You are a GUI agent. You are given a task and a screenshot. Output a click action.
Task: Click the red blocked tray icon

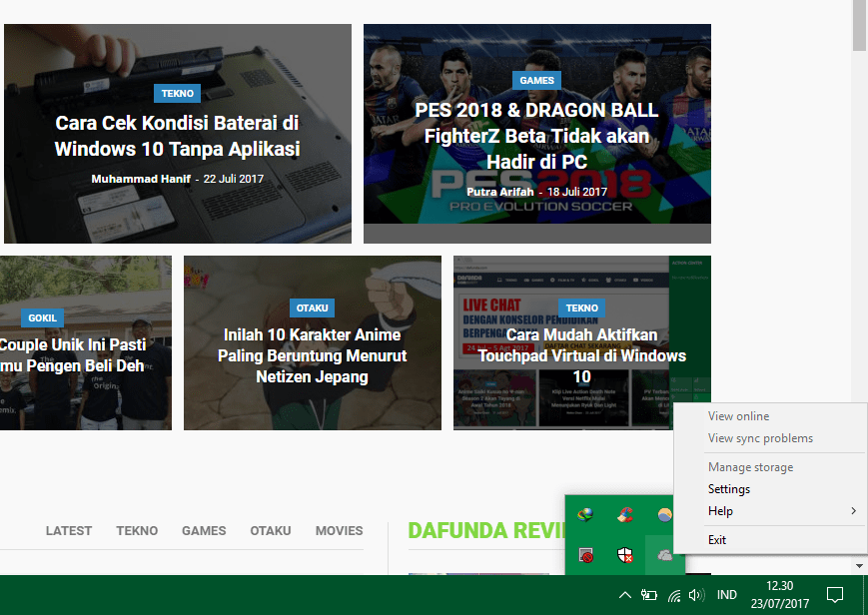pyautogui.click(x=586, y=555)
